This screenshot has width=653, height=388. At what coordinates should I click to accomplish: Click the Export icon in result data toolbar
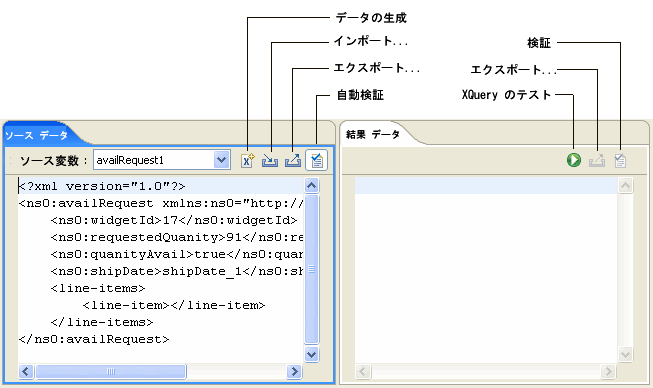(x=597, y=160)
